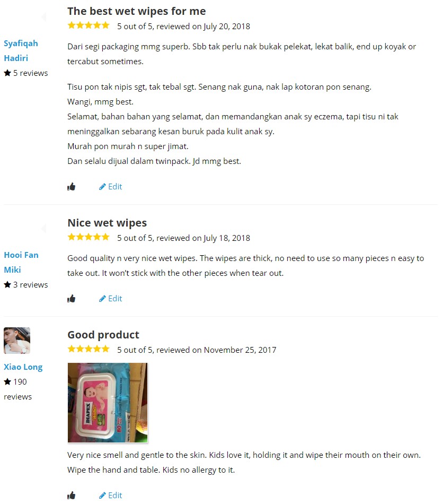Open Syafiqah Hadiri's profile
The height and width of the screenshot is (504, 442).
point(21,51)
